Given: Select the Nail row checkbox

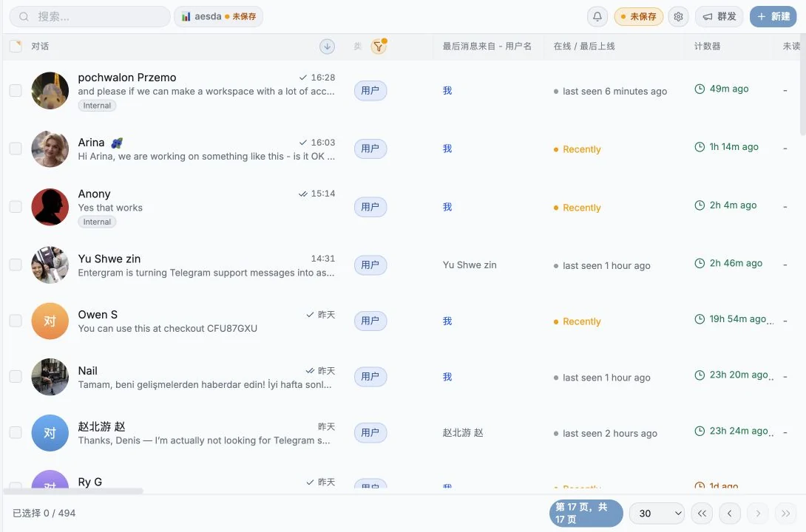Looking at the screenshot, I should coord(16,377).
